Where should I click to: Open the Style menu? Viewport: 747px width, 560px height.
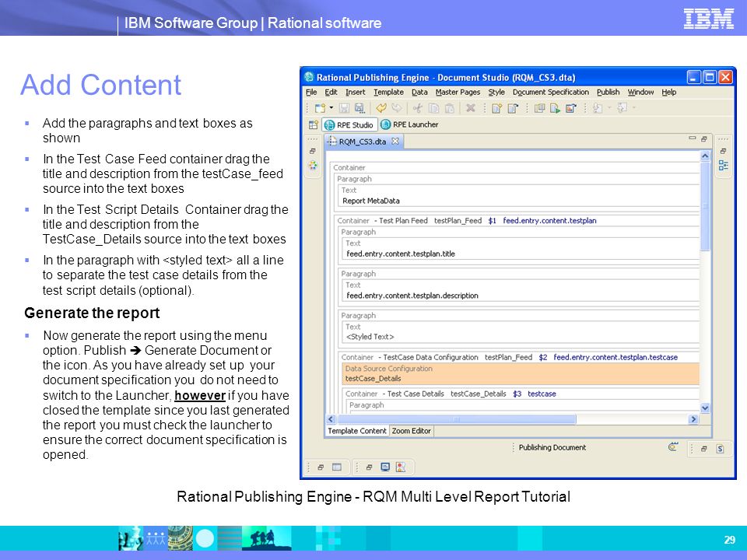point(496,93)
